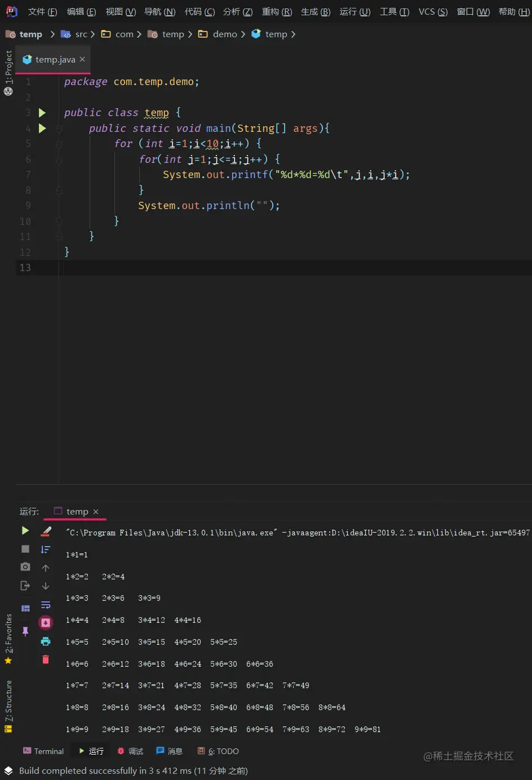This screenshot has width=532, height=780.
Task: Toggle soft-wrap in the console
Action: pyautogui.click(x=46, y=605)
